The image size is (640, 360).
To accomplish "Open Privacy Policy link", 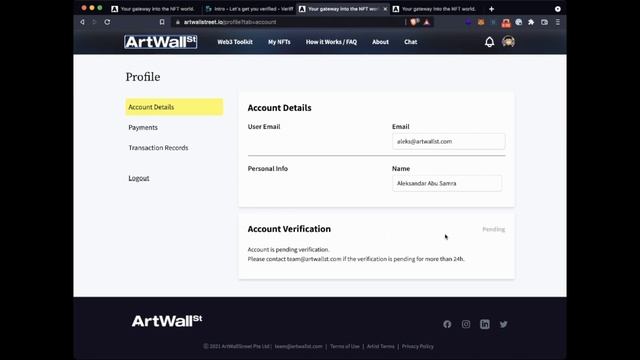I will (418, 346).
